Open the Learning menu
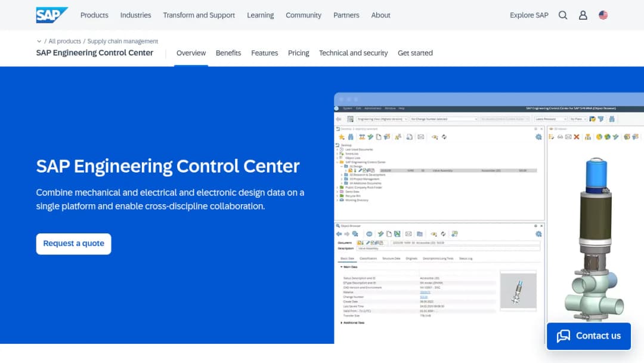Screen dimensions: 644x363 coord(261,15)
